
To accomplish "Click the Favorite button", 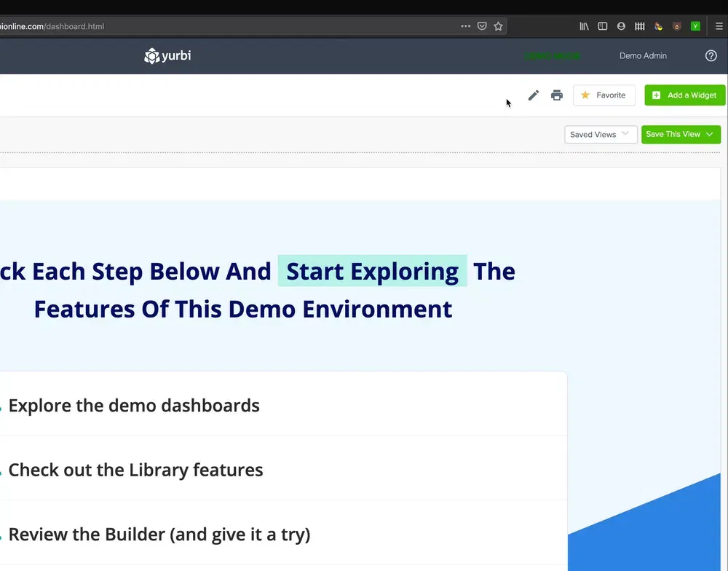I will coord(604,95).
